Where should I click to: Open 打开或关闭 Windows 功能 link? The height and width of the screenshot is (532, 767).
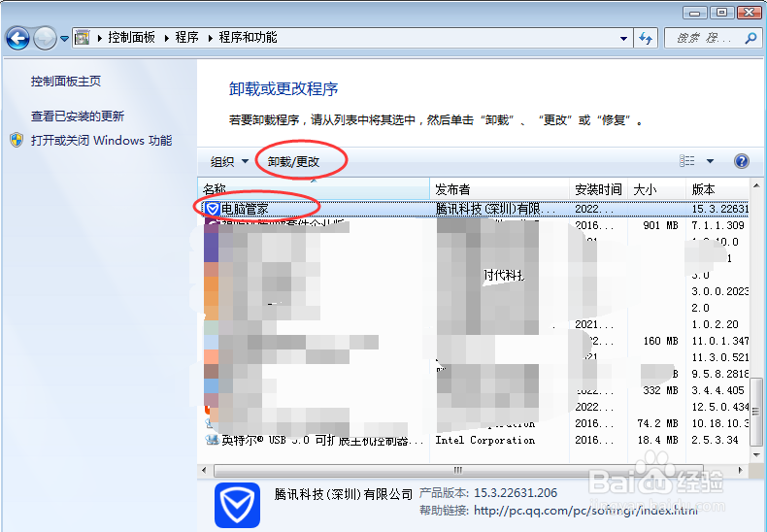pos(101,141)
